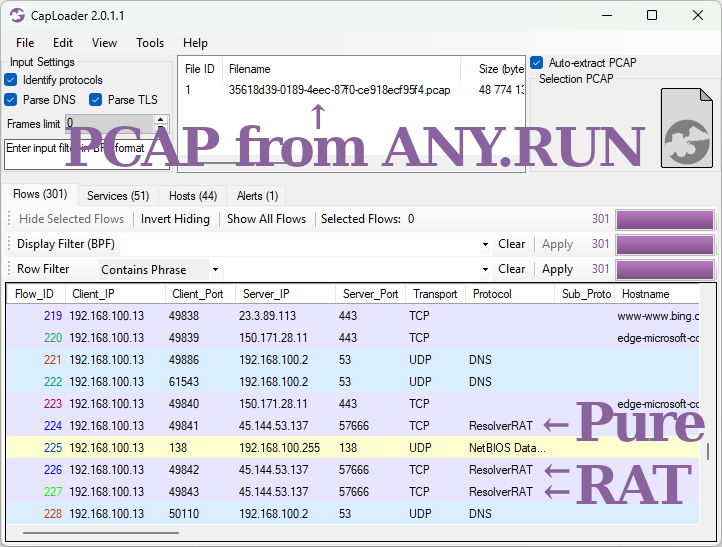Toggle Auto-extract PCAP checkbox

pos(536,62)
